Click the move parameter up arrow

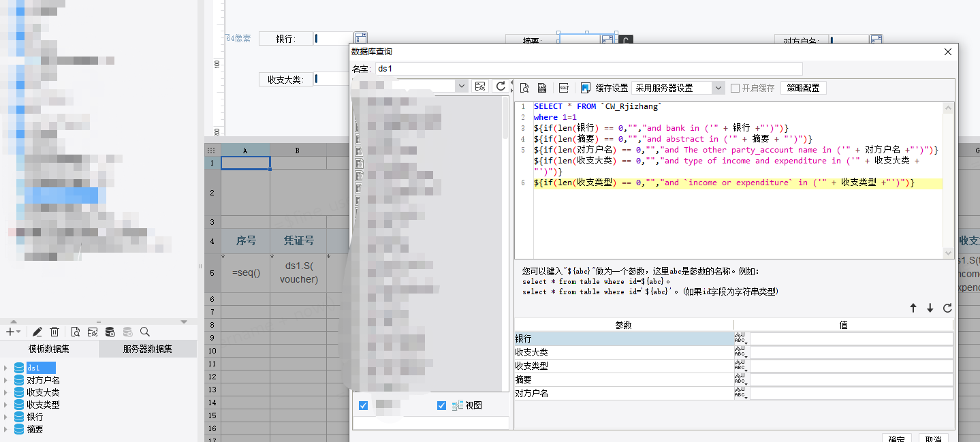coord(913,309)
